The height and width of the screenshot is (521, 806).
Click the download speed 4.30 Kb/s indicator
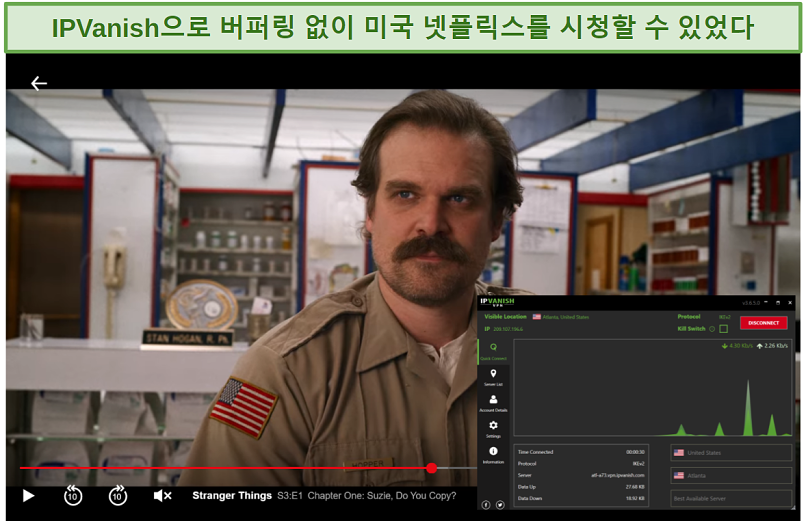(x=737, y=346)
